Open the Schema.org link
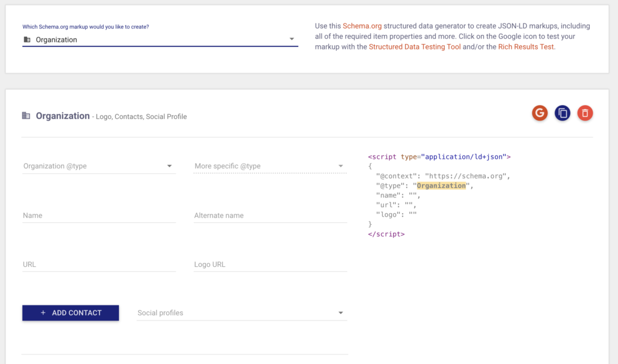Screen dimensions: 618x364 click(x=362, y=26)
